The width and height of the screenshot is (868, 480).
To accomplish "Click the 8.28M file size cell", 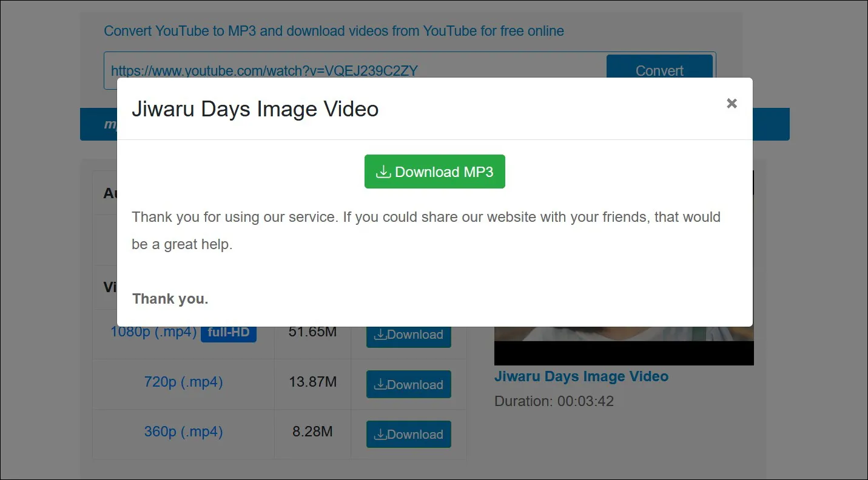I will point(312,432).
